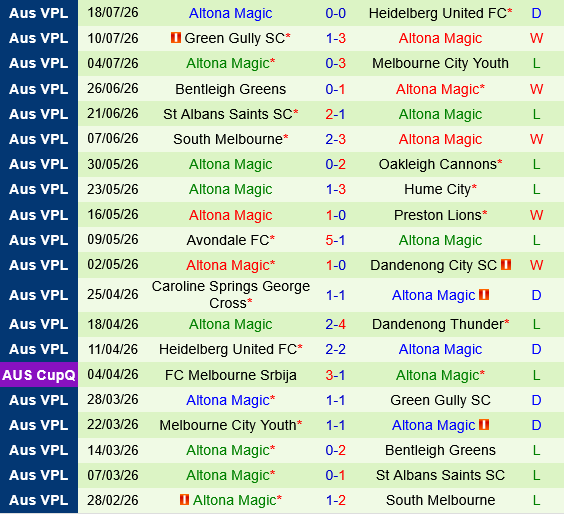Click the 5-1 score against Avondale FC
Screen dimensions: 564x514
click(x=335, y=240)
